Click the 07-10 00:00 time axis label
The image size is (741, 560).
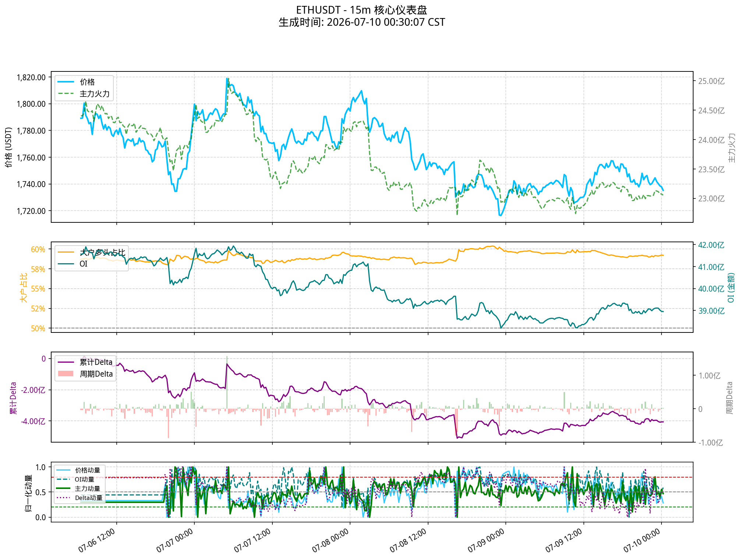pos(642,540)
